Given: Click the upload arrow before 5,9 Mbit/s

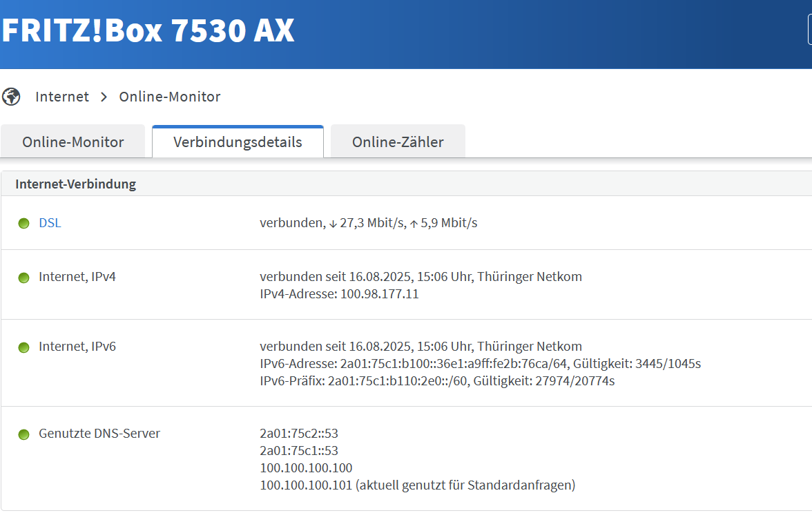Looking at the screenshot, I should [414, 224].
